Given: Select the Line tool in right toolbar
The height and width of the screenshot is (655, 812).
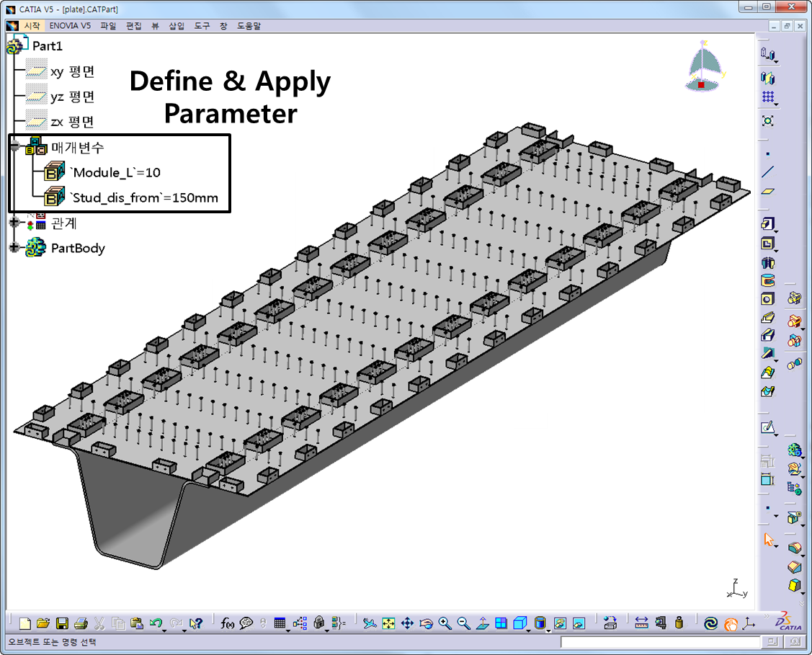Looking at the screenshot, I should pos(767,172).
